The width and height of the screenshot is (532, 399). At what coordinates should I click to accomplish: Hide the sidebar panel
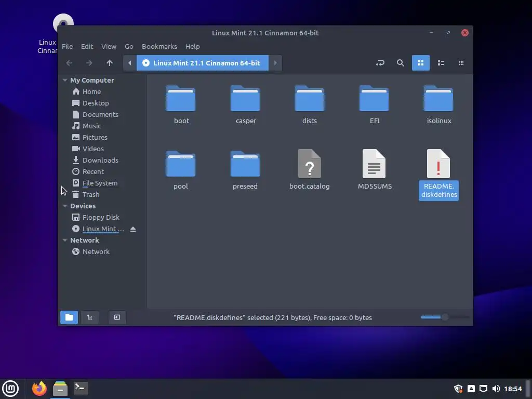click(117, 317)
